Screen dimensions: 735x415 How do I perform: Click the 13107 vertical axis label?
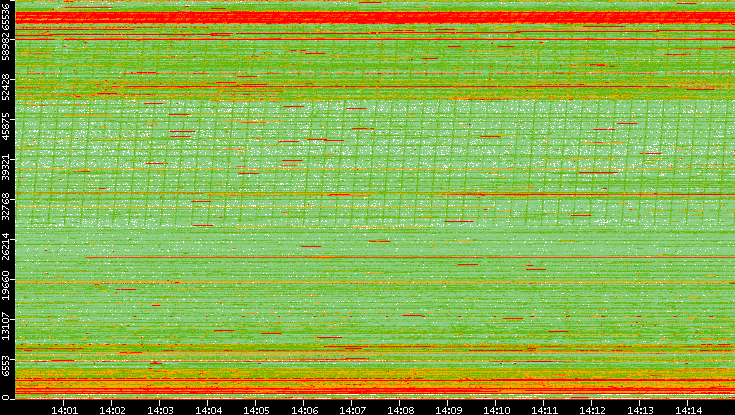(5, 326)
